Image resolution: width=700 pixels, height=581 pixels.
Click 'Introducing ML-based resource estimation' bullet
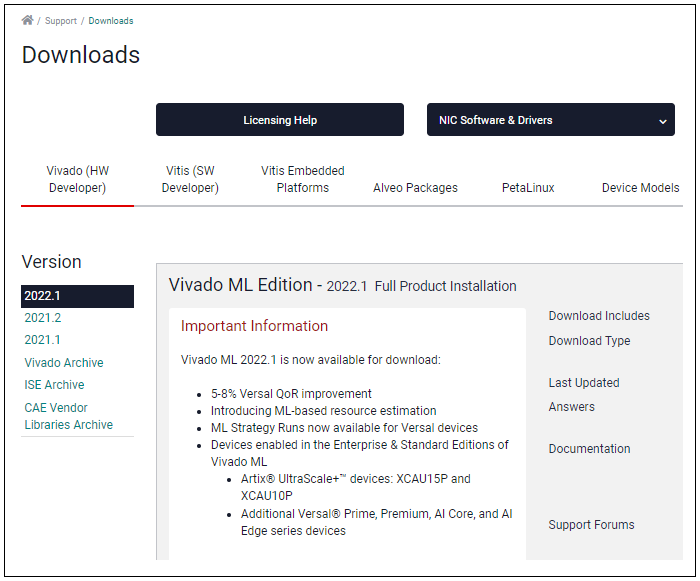(324, 410)
